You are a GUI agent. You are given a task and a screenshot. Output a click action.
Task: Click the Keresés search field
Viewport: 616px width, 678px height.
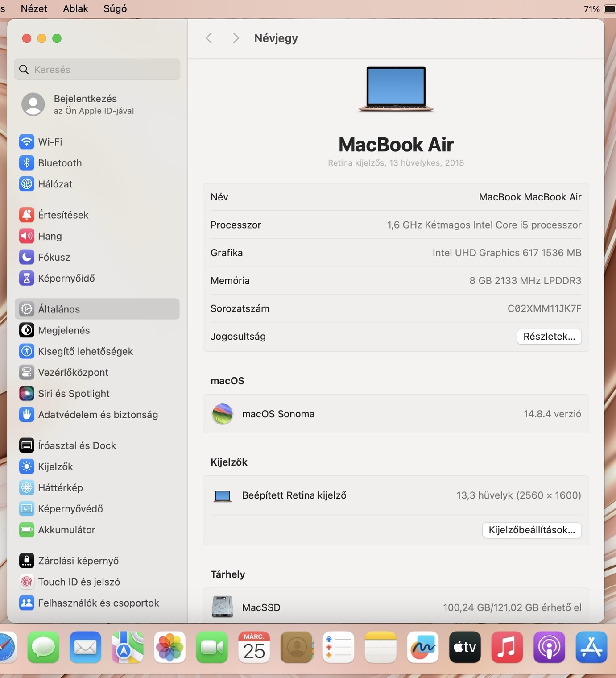point(97,70)
